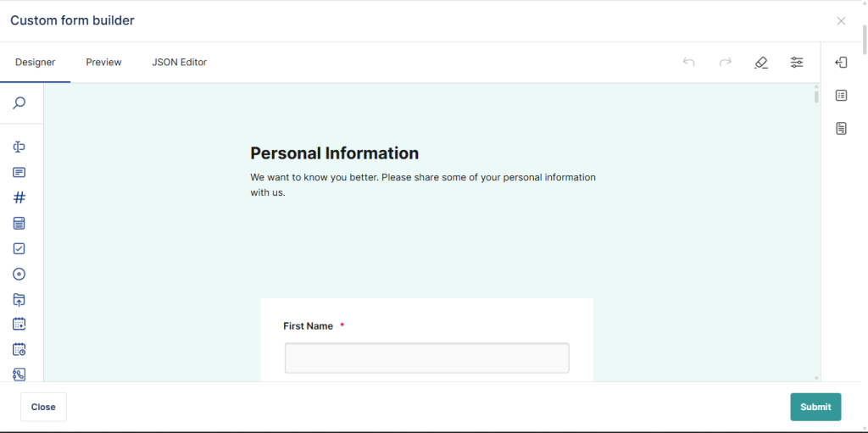Add a checkbox question from the toolbox
Image resolution: width=868 pixels, height=433 pixels.
coord(19,248)
